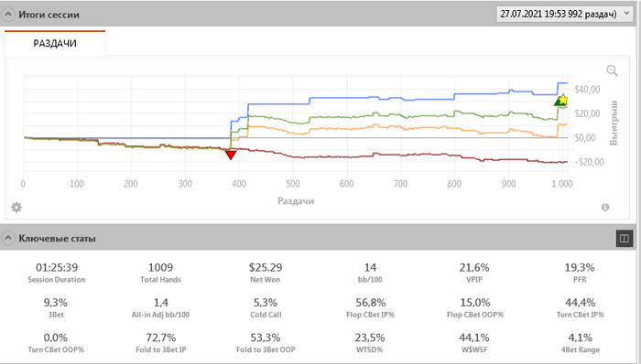Click the VPIP 21,6% stat
Screen dimensions: 641x364
[x=474, y=273]
